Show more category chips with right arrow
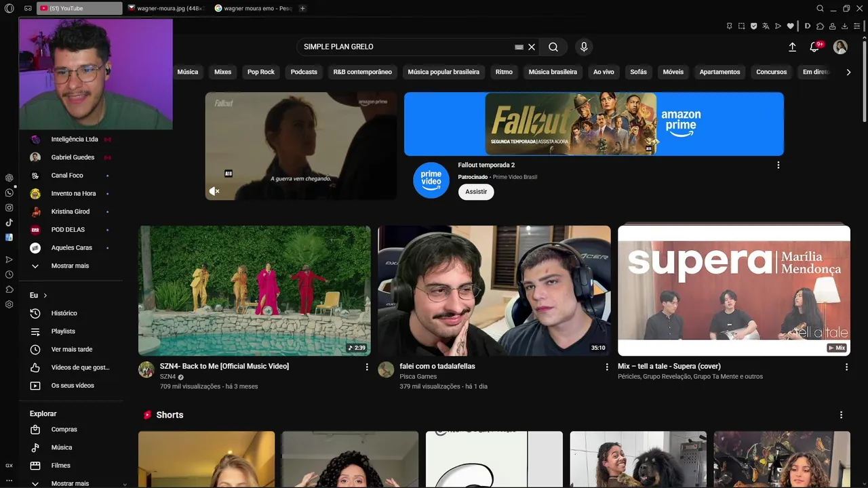 pyautogui.click(x=848, y=72)
